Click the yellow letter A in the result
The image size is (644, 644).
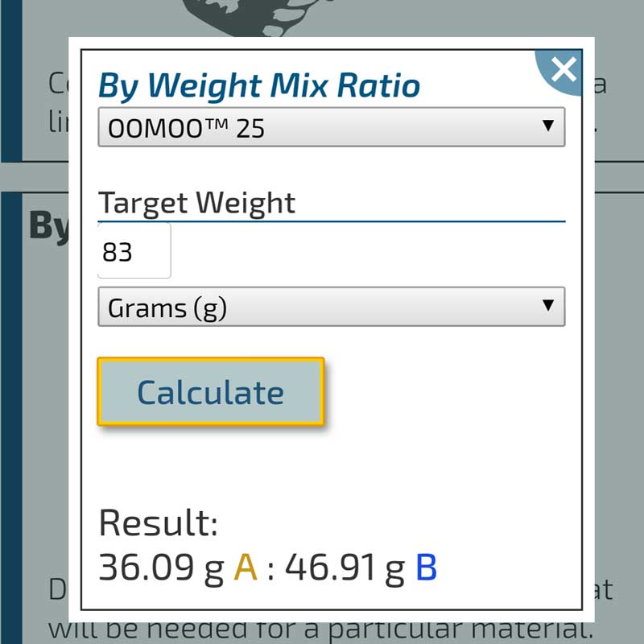[x=245, y=568]
